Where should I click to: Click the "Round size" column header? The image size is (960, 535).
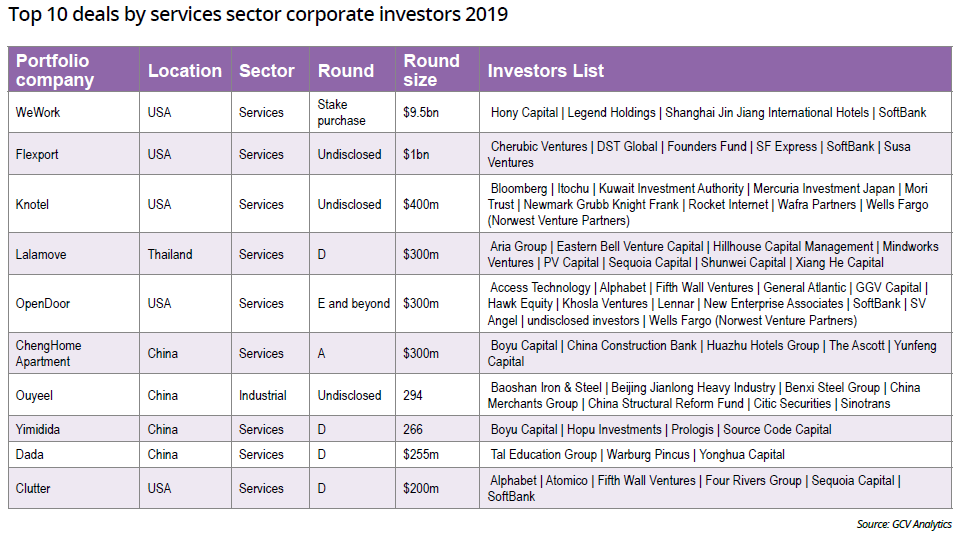click(432, 71)
